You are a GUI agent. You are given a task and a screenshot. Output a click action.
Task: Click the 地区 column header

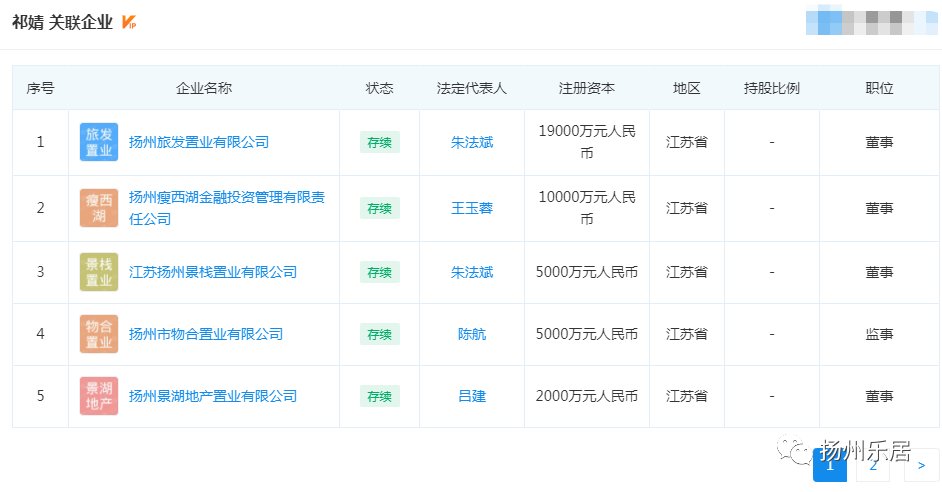click(686, 88)
